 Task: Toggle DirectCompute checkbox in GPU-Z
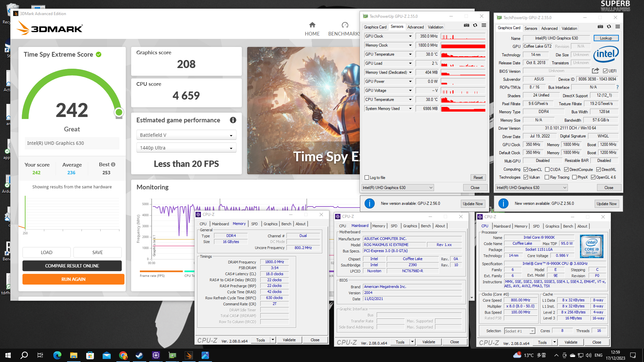(566, 170)
